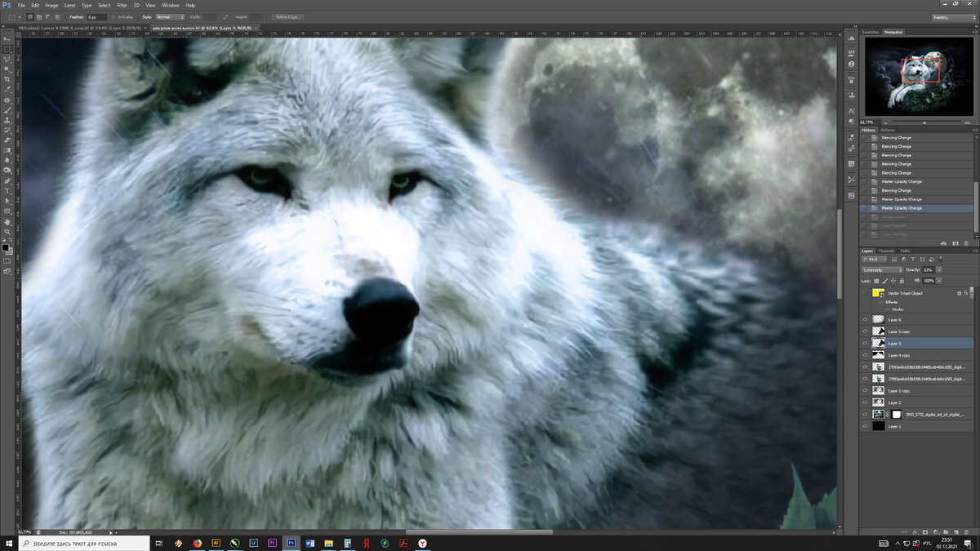Image resolution: width=980 pixels, height=551 pixels.
Task: Select the Rectangle shape tool
Action: [x=7, y=211]
